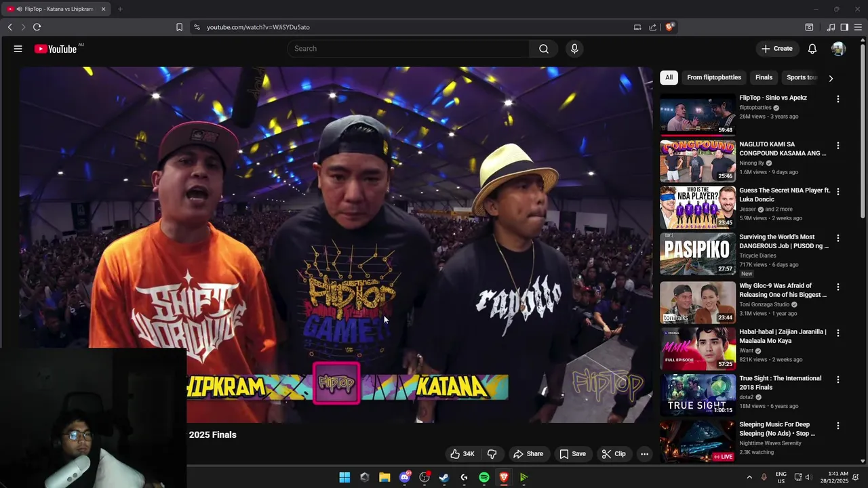Select the From fliptopbattles chip
This screenshot has height=488, width=868.
click(x=714, y=77)
